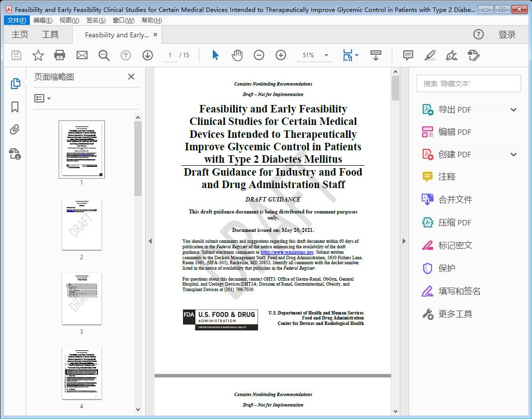This screenshot has width=532, height=419.
Task: Add a comment with the speech bubble icon
Action: pos(407,55)
